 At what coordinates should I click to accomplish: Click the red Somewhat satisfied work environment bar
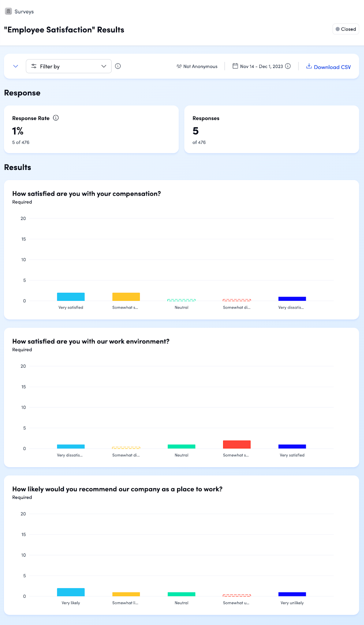(237, 445)
